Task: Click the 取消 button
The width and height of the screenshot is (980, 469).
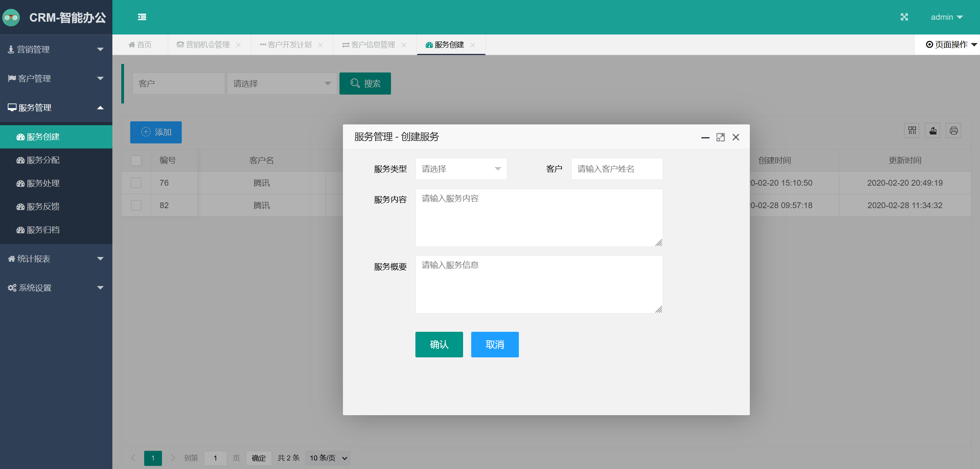Action: (x=495, y=345)
